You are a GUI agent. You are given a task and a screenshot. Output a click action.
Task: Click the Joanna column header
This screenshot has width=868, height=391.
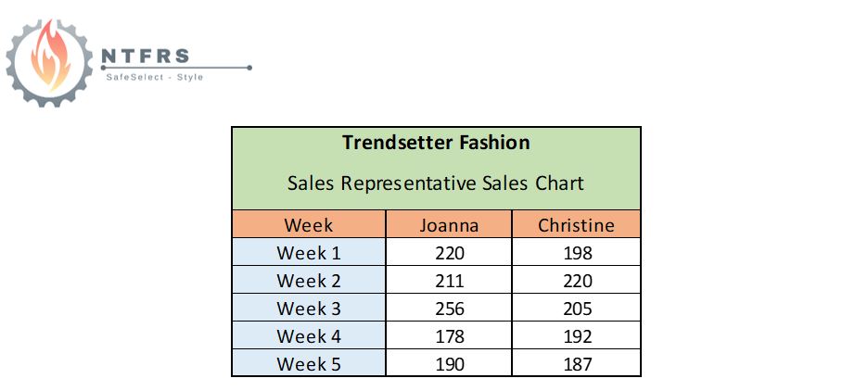pos(449,224)
